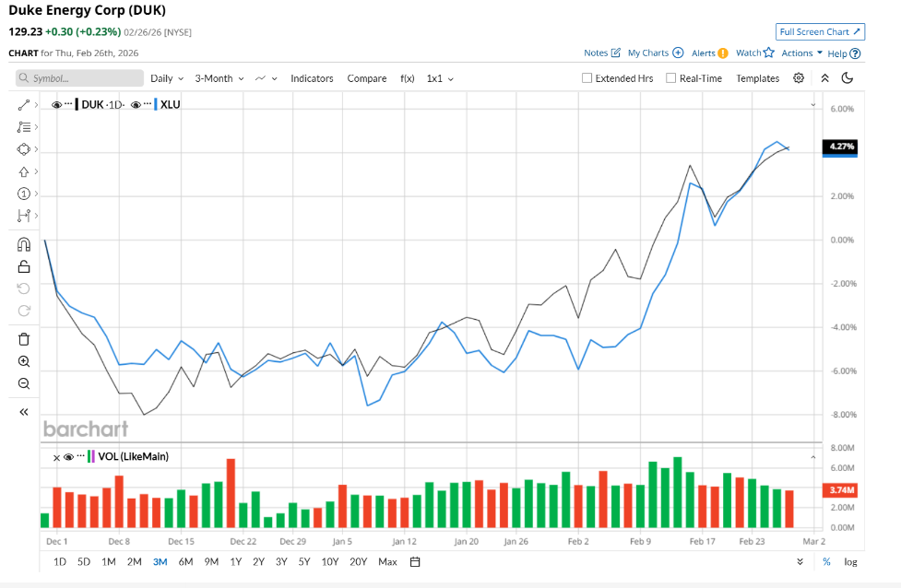
Task: Switch to dark mode moon icon
Action: 848,78
